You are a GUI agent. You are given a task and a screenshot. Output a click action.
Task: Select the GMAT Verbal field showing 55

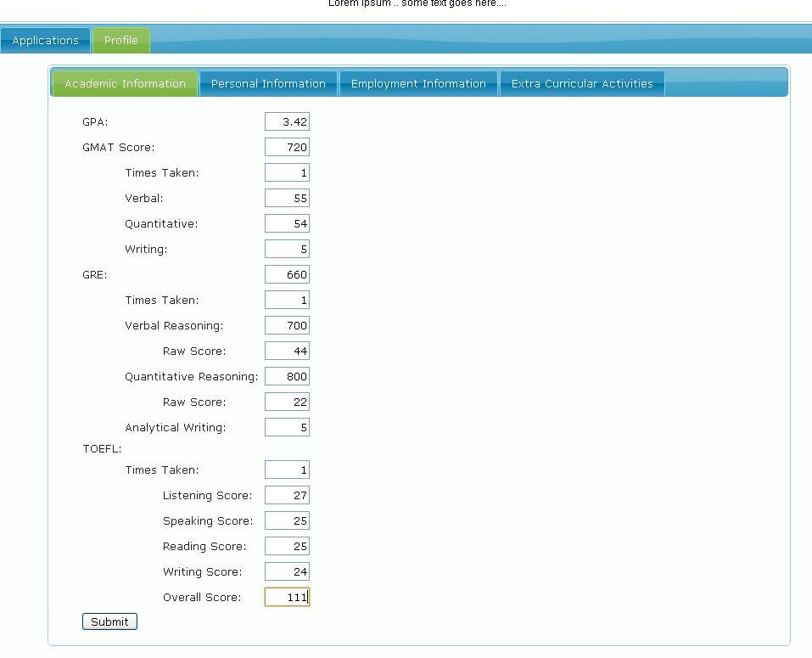coord(287,198)
